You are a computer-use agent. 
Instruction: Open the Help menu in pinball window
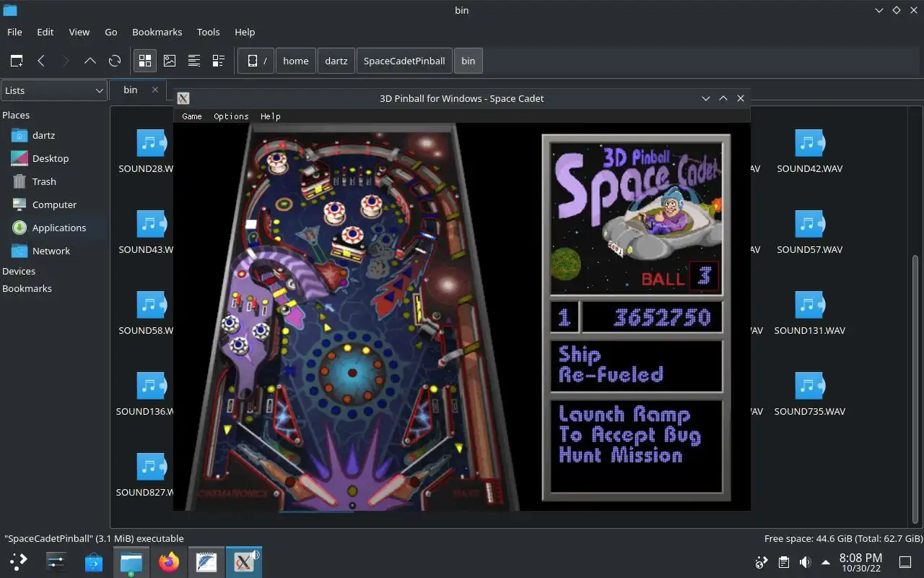[x=270, y=116]
